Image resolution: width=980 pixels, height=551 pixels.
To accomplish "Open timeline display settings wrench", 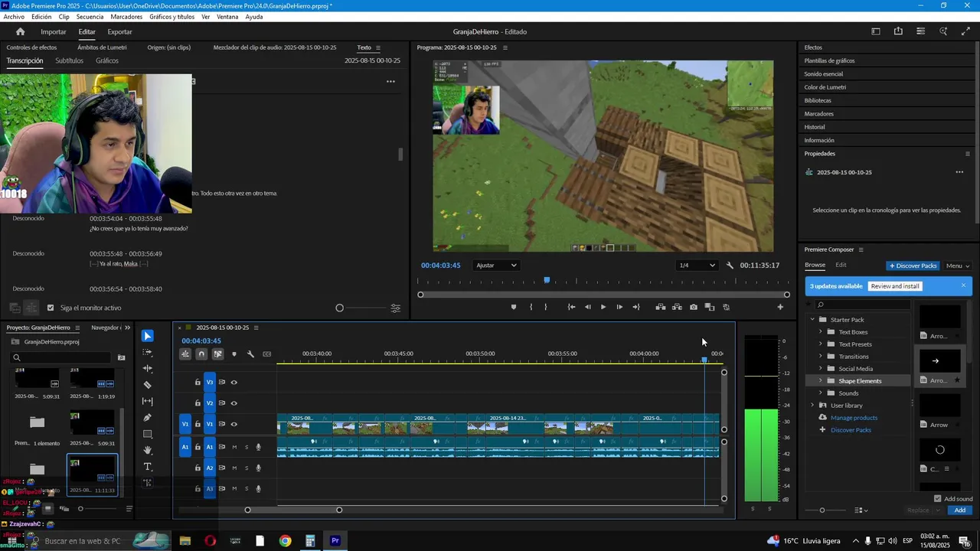I will point(250,354).
